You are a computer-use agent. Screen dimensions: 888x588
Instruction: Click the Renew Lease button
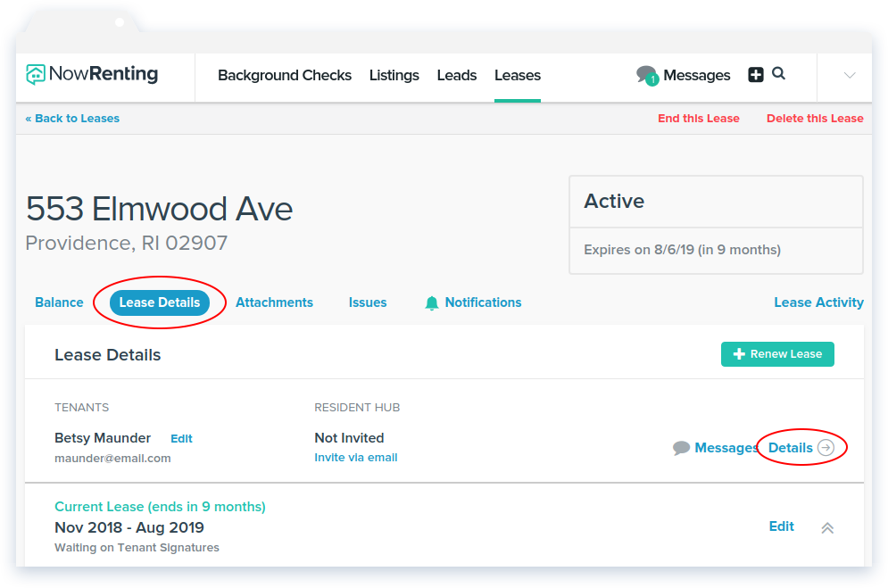(x=777, y=354)
